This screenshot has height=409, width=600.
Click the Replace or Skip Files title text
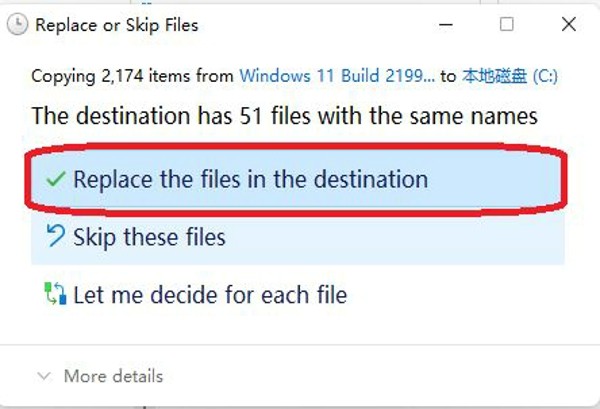point(117,25)
